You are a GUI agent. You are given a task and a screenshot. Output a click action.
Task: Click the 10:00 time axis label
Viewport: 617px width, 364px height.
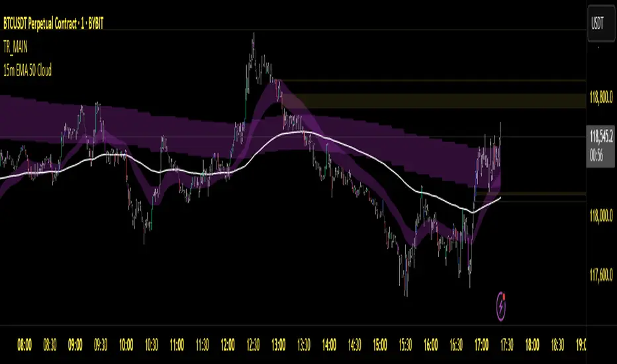[x=126, y=345]
